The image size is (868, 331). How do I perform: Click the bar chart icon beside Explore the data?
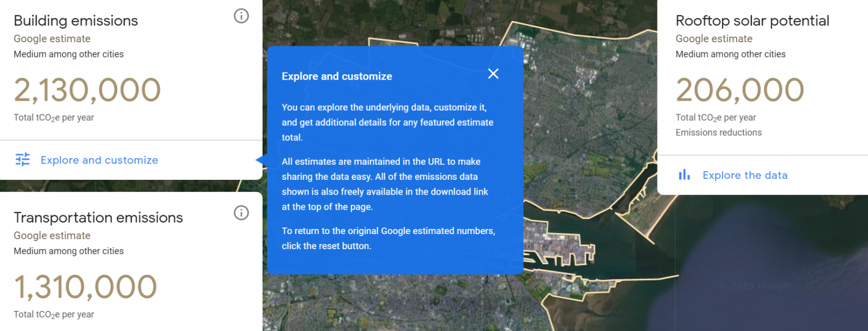pyautogui.click(x=685, y=174)
